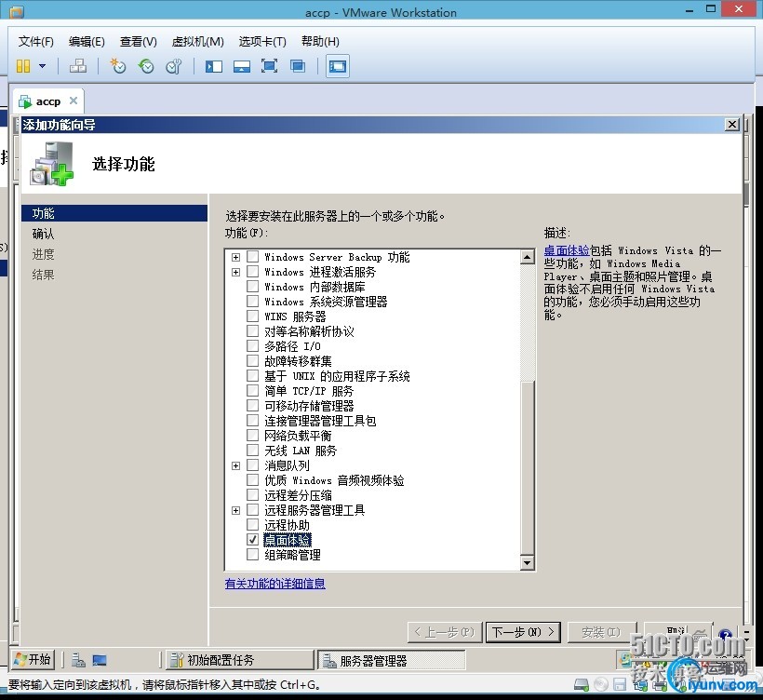Check the 简单 TCP/IP 服务 checkbox
This screenshot has height=700, width=763.
click(x=252, y=390)
